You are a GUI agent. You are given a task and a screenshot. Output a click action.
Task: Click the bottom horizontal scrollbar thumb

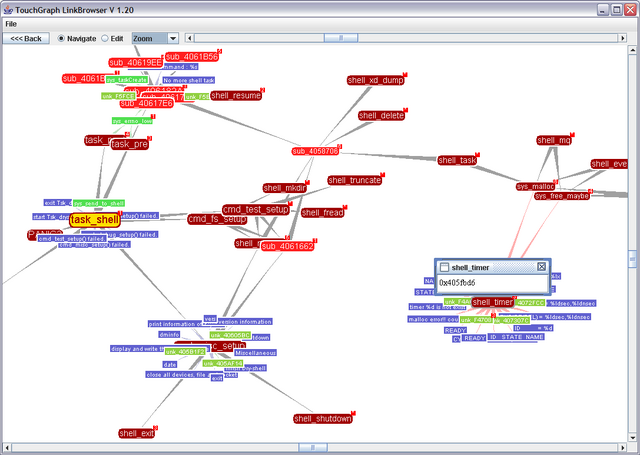pyautogui.click(x=313, y=448)
